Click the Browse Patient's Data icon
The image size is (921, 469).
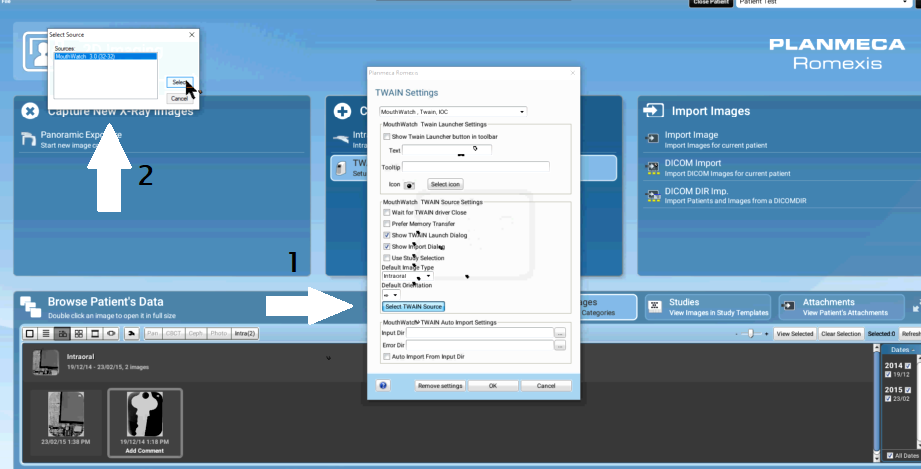31,306
